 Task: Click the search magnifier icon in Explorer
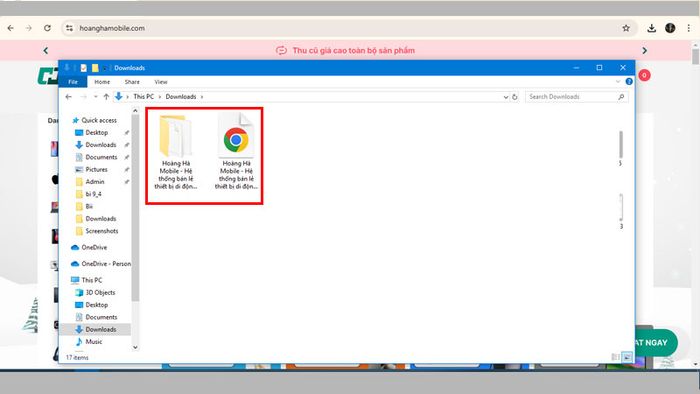click(621, 97)
